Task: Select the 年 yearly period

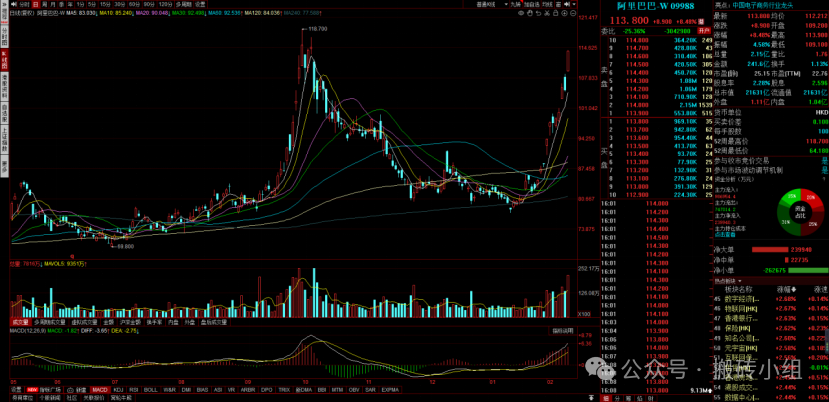Action: pyautogui.click(x=70, y=4)
